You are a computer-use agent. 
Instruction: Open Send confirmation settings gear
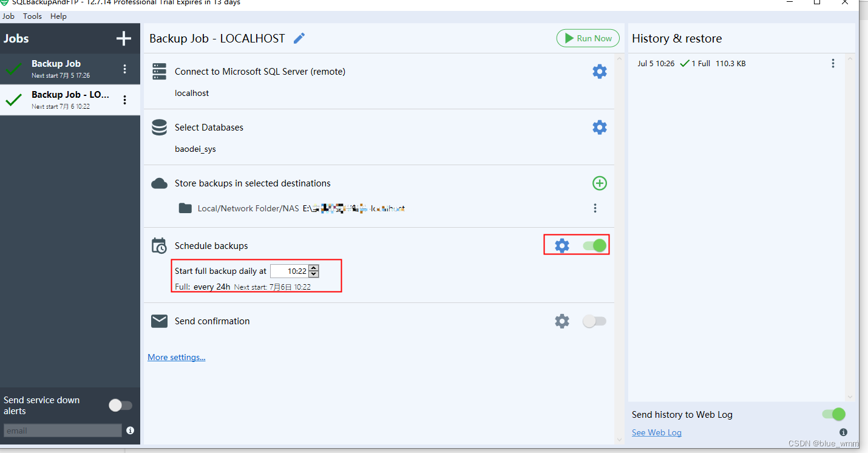[x=562, y=321]
